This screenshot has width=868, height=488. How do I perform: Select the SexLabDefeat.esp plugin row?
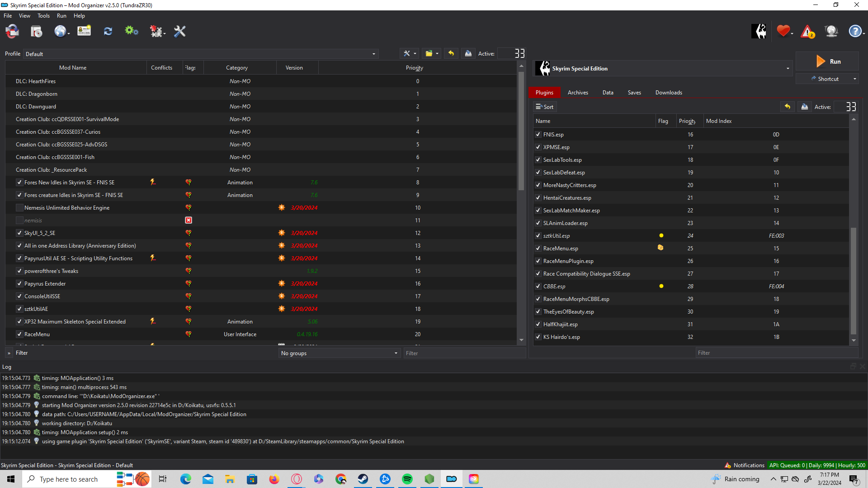coord(691,172)
